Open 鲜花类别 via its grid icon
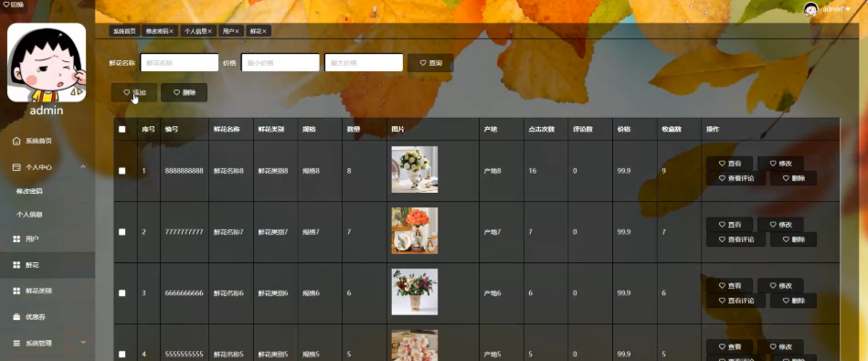This screenshot has height=361, width=868. point(16,291)
